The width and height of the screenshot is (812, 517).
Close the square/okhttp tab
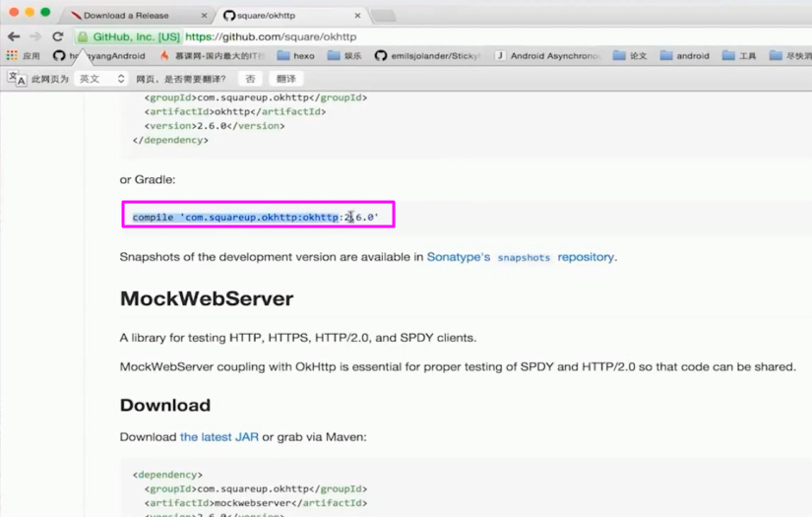pyautogui.click(x=357, y=16)
